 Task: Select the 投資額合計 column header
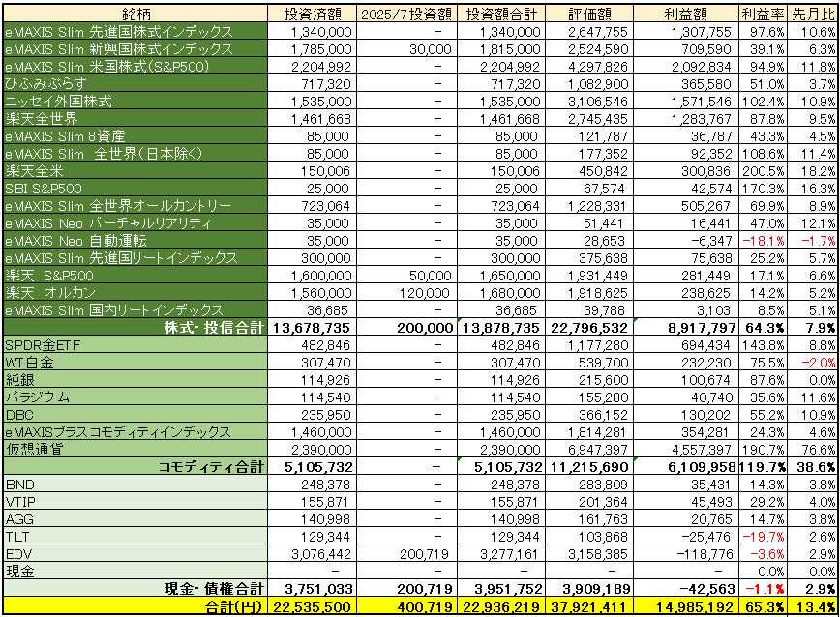point(501,14)
